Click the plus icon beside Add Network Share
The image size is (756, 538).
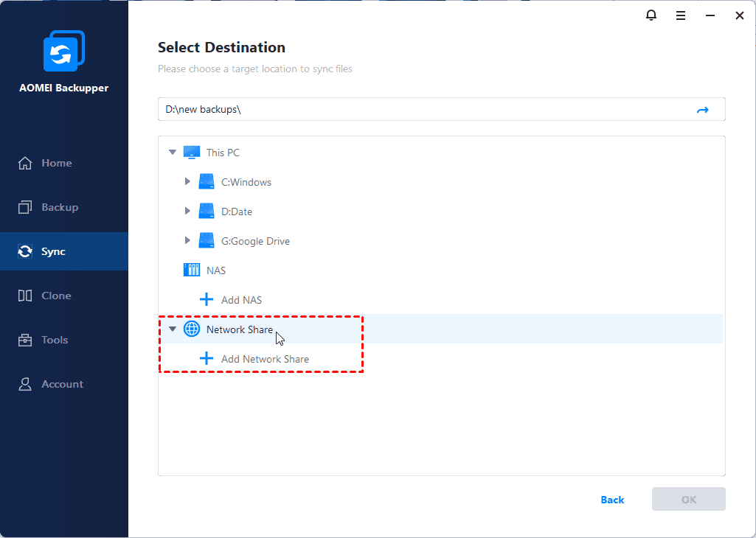207,359
